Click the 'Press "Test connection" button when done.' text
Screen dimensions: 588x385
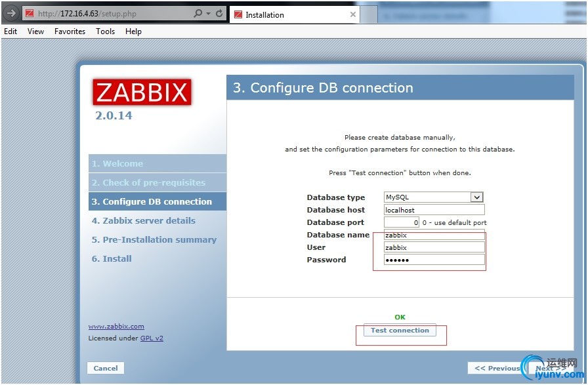pyautogui.click(x=400, y=172)
